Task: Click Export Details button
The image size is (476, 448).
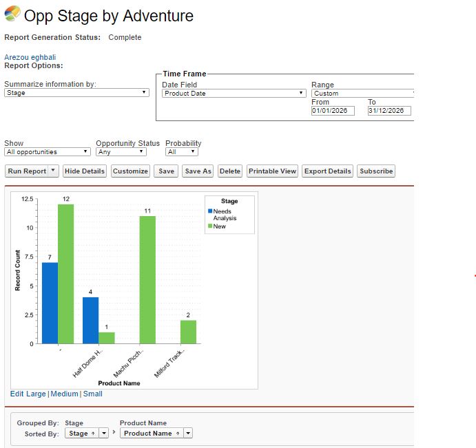Action: coord(328,171)
